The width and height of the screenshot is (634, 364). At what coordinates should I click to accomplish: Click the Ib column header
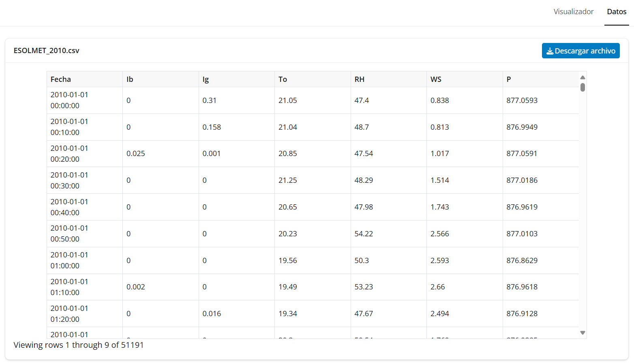pyautogui.click(x=130, y=79)
